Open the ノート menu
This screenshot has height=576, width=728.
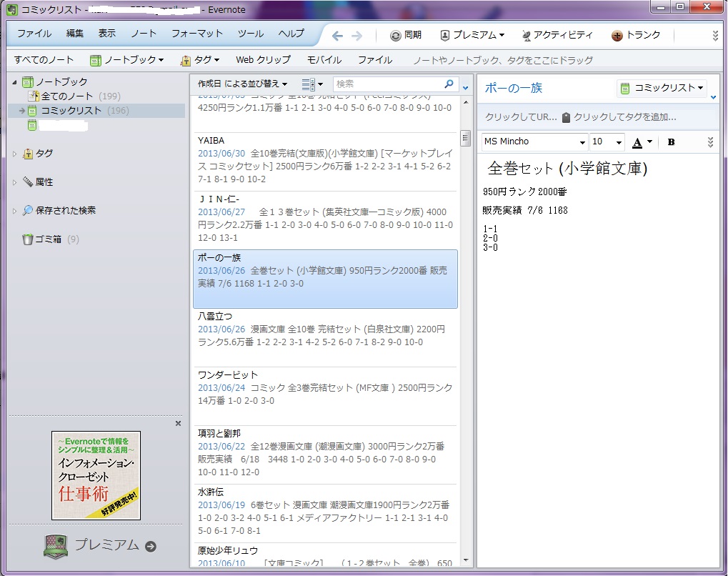(144, 34)
